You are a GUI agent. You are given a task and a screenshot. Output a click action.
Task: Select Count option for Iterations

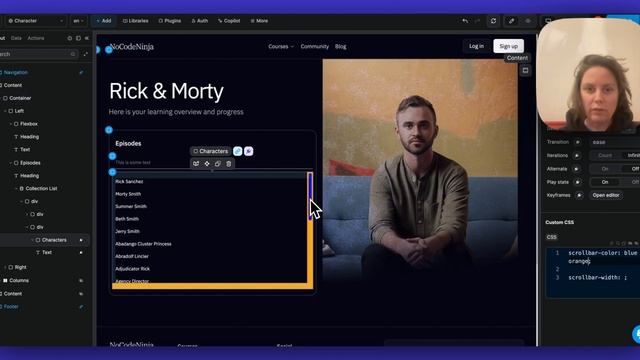(x=605, y=156)
